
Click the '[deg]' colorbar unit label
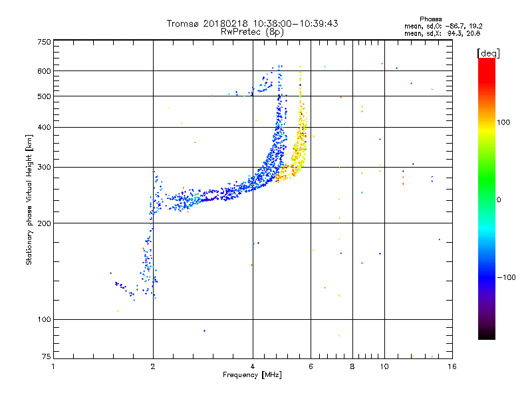tap(488, 53)
